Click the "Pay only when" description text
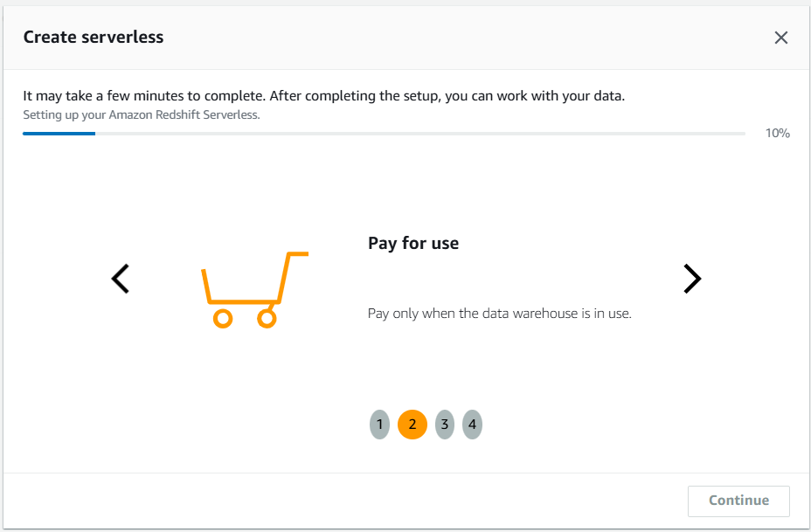 [499, 314]
